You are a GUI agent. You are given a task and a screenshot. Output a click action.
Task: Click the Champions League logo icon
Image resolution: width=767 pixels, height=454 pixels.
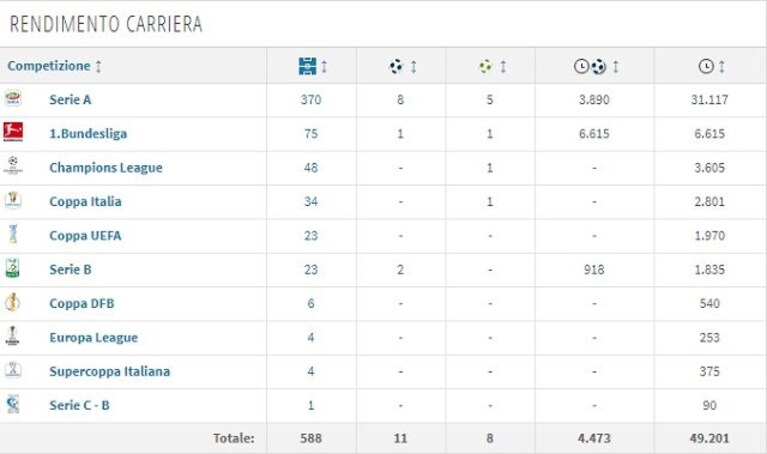point(13,166)
